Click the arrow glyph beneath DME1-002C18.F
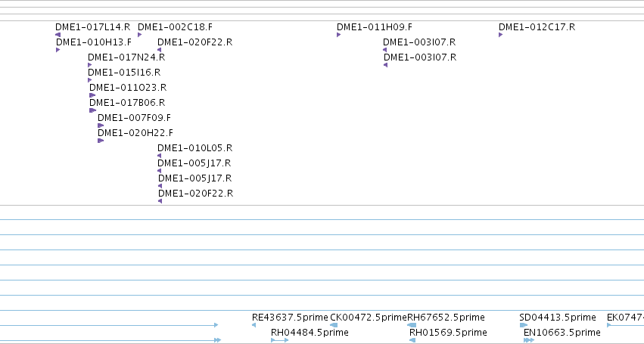The height and width of the screenshot is (344, 644). pyautogui.click(x=140, y=35)
